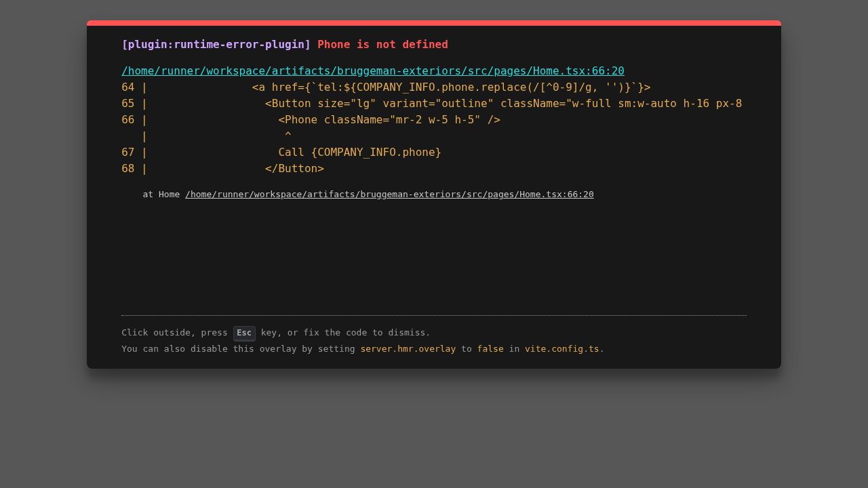Open the Home.tsx link in the stack trace
868x488 pixels.
389,195
